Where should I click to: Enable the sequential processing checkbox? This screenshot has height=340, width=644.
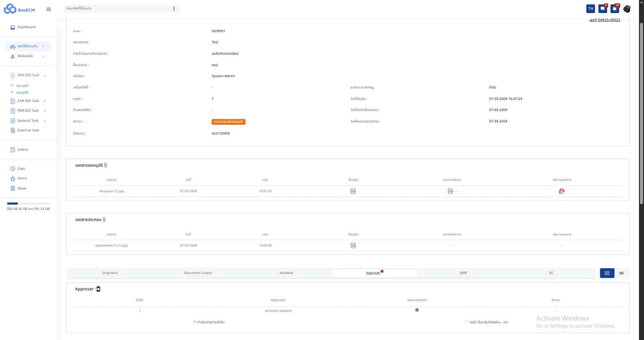click(x=195, y=322)
